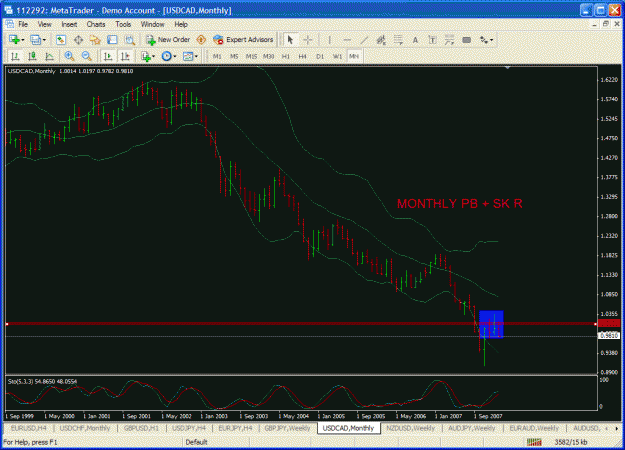The image size is (625, 450).
Task: Switch to Line Chart display
Action: [49, 56]
